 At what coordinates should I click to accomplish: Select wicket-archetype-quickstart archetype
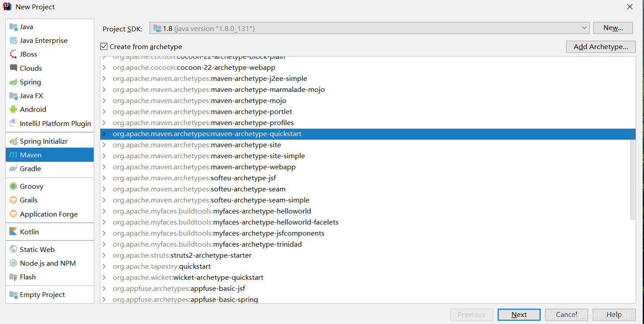pyautogui.click(x=368, y=277)
